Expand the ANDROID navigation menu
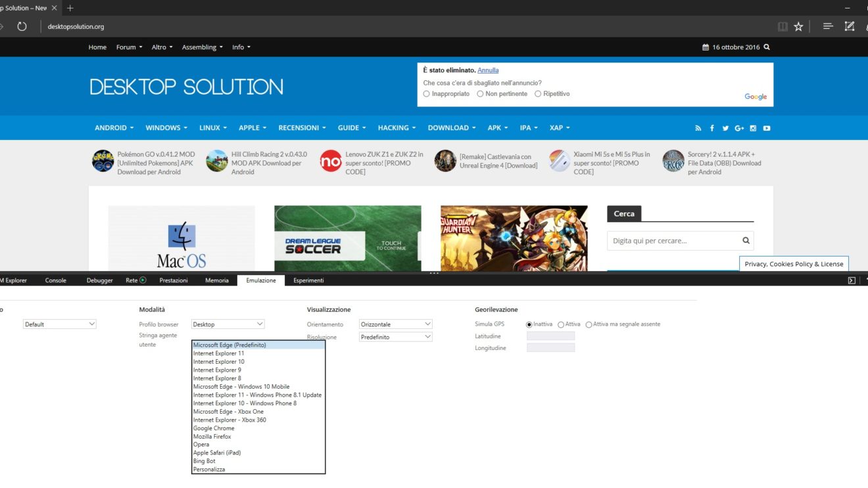Viewport: 868px width, 488px height. 114,128
